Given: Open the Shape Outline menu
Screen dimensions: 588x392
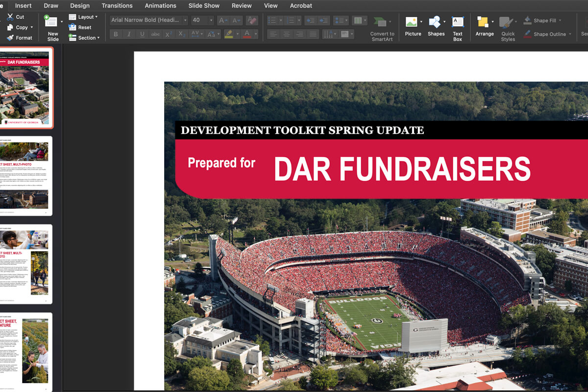Looking at the screenshot, I should (x=547, y=34).
